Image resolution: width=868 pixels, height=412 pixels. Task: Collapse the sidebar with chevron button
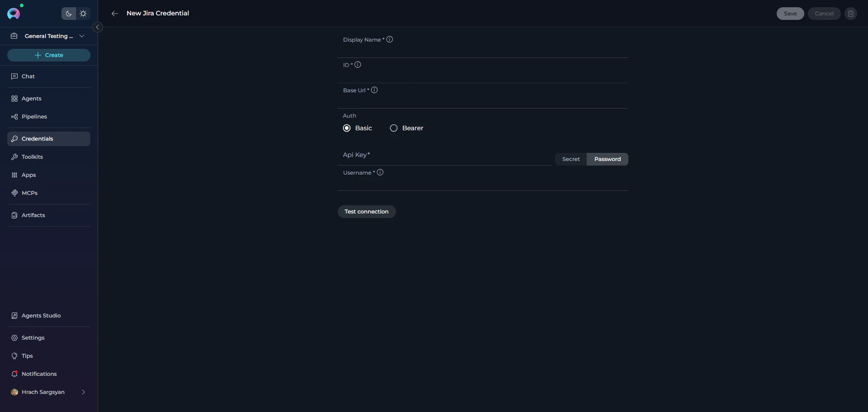(97, 27)
